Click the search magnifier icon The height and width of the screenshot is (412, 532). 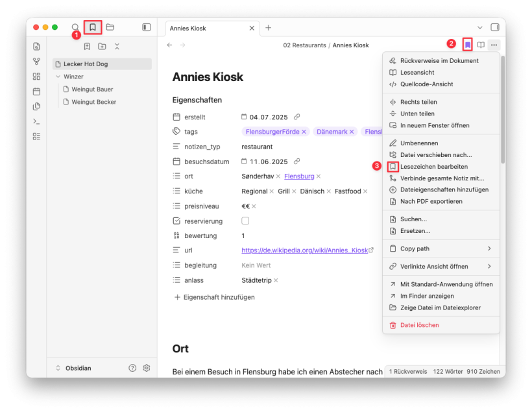75,27
